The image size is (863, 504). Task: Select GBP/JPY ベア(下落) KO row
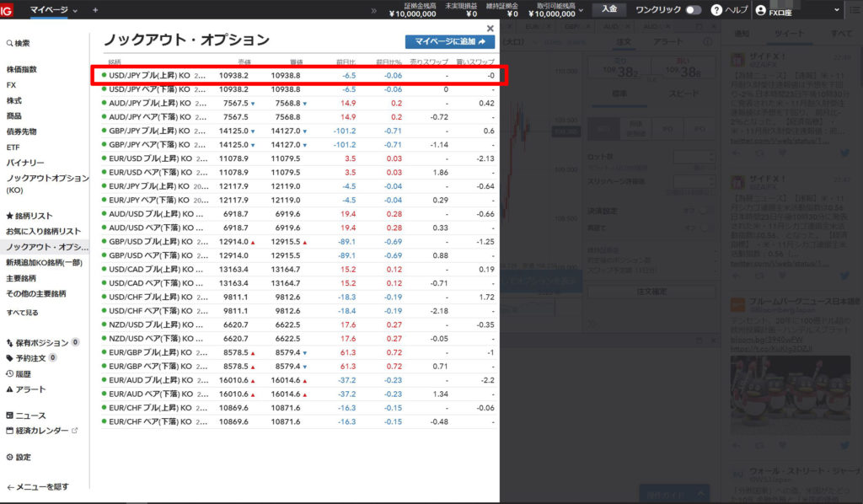click(x=298, y=145)
